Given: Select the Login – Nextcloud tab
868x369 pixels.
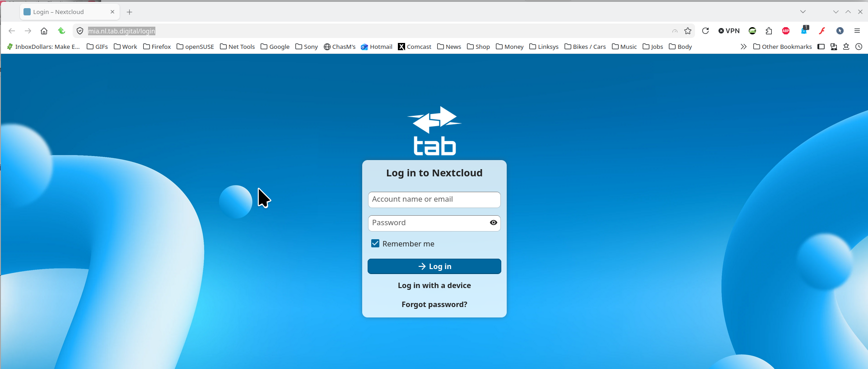Looking at the screenshot, I should 70,12.
